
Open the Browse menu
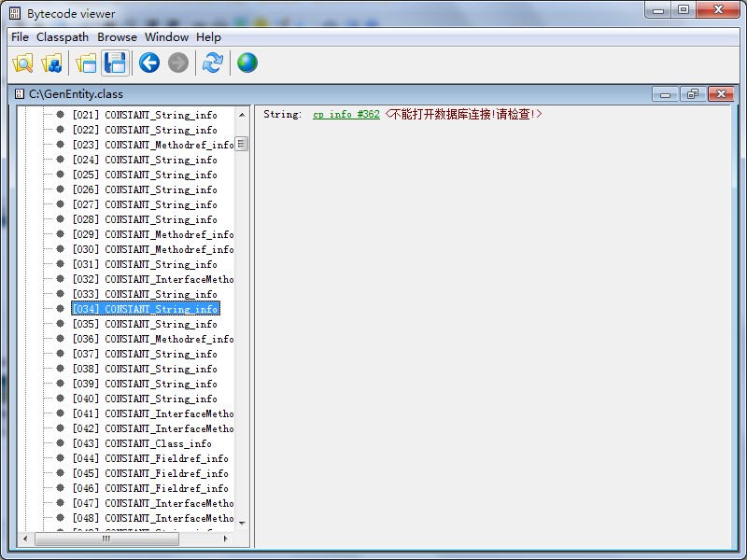[x=118, y=37]
